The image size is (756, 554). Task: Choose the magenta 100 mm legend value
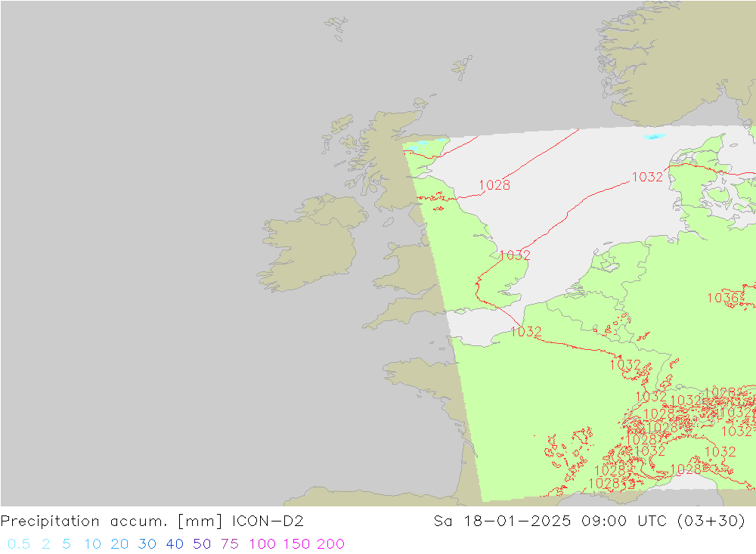tap(262, 544)
